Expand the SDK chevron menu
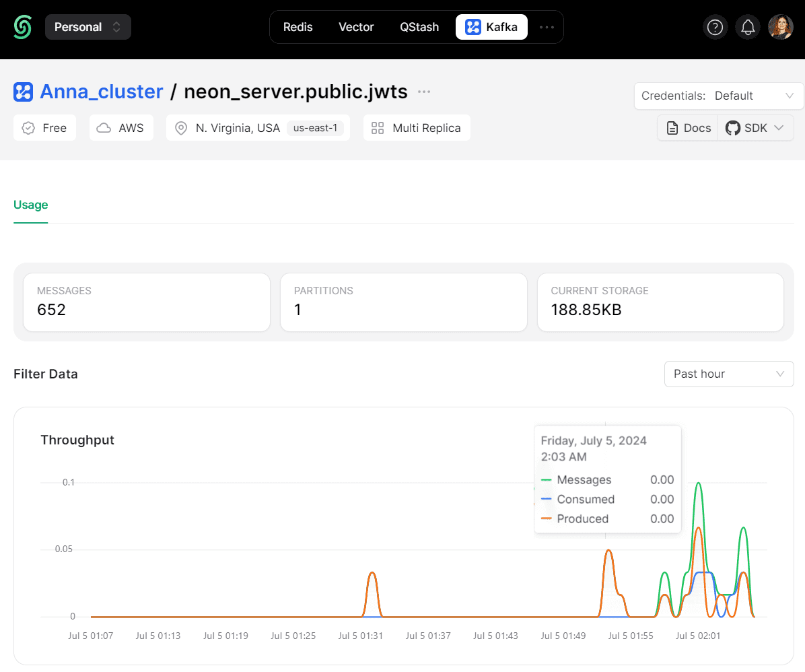Viewport: 805px width, 672px height. [x=779, y=128]
